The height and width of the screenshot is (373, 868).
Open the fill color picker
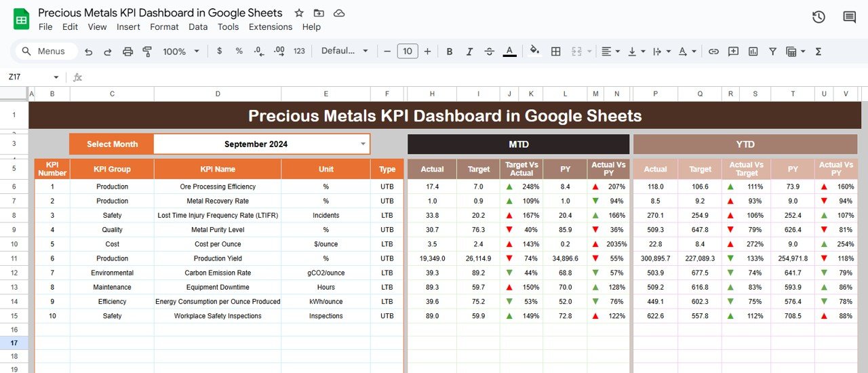click(x=535, y=51)
